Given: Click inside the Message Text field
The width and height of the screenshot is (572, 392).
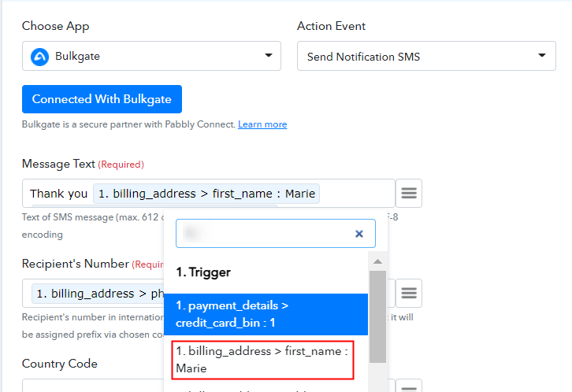Looking at the screenshot, I should 209,193.
